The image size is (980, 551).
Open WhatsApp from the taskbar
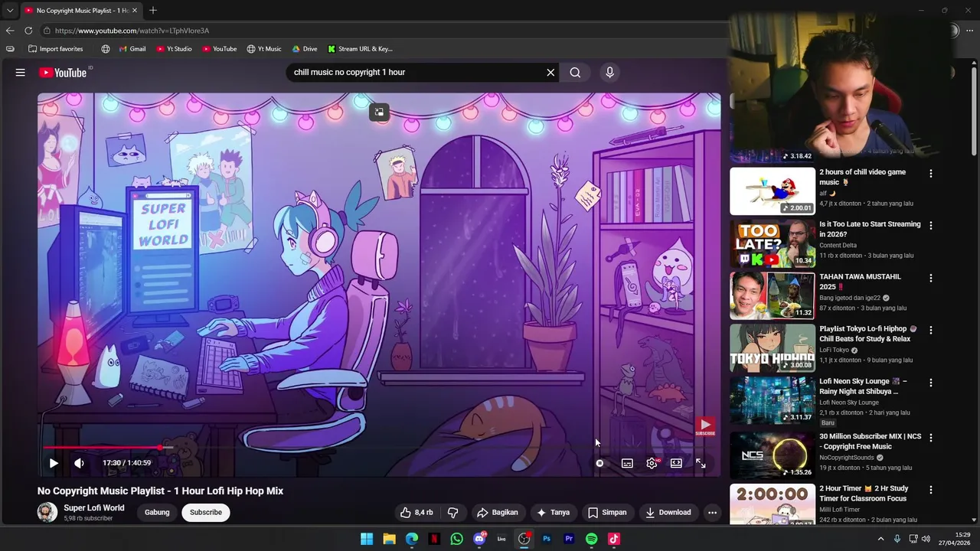pos(456,539)
